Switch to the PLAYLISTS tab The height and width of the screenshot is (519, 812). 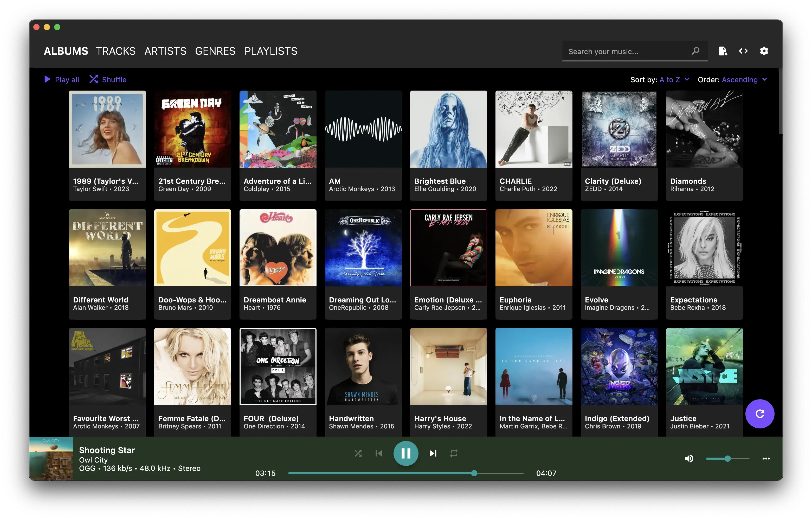click(x=271, y=51)
